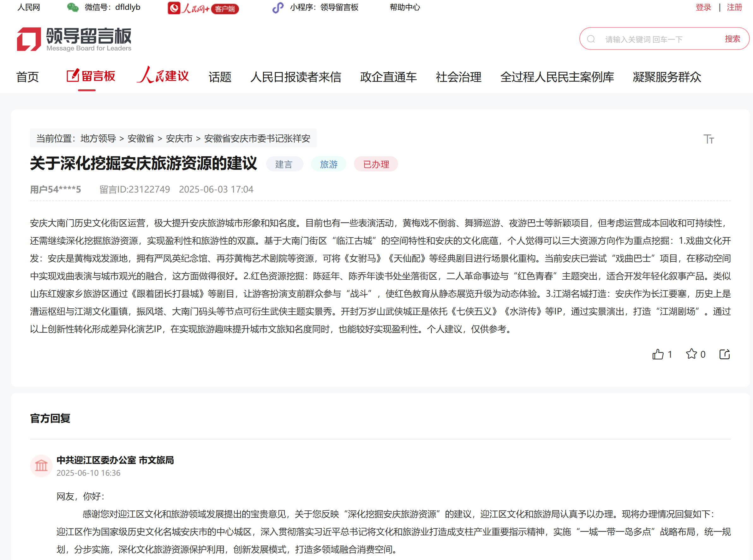This screenshot has width=753, height=560.
Task: Click the 官方回复 heading
Action: coord(50,419)
